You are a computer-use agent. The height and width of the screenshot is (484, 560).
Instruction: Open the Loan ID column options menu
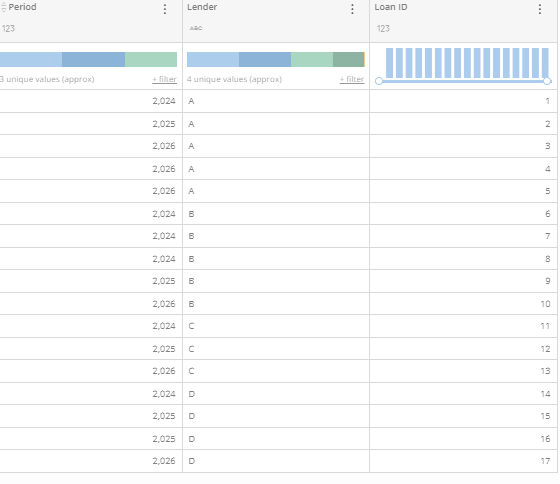point(540,9)
